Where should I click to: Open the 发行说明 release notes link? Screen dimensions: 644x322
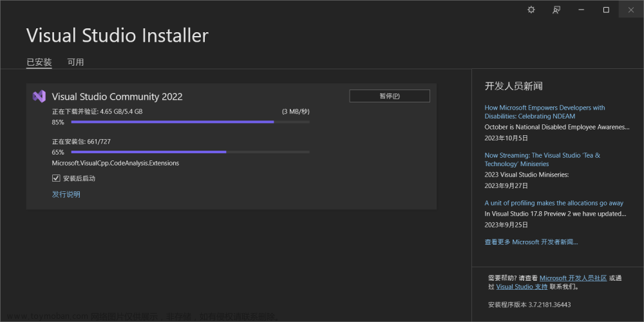click(66, 194)
